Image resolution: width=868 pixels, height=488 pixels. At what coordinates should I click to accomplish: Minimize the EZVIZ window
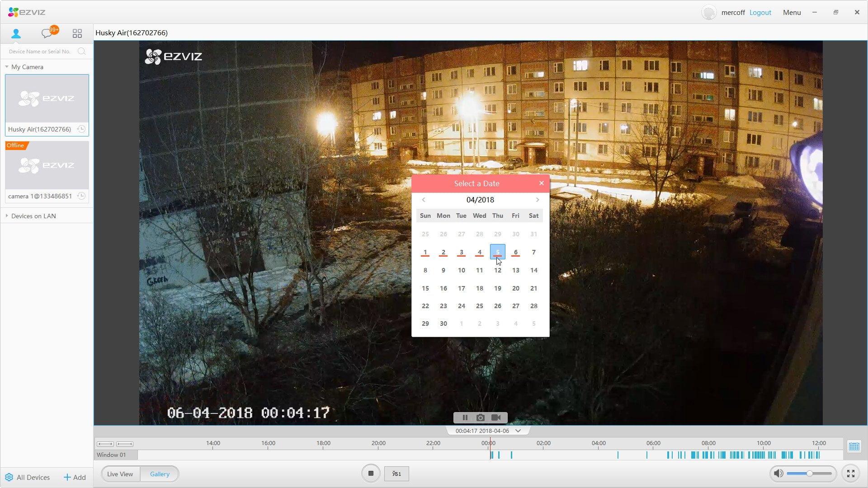tap(815, 12)
